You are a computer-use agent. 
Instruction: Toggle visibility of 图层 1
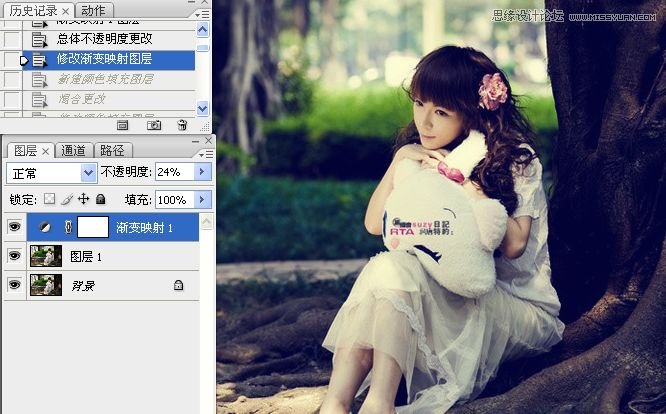(x=14, y=257)
